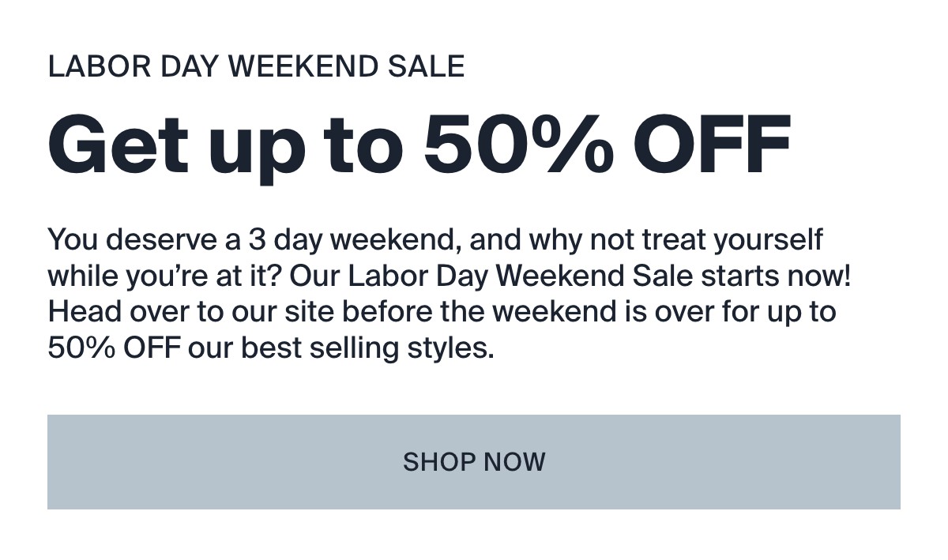The width and height of the screenshot is (948, 560).
Task: Click the word 'Get' in the headline
Action: click(119, 145)
